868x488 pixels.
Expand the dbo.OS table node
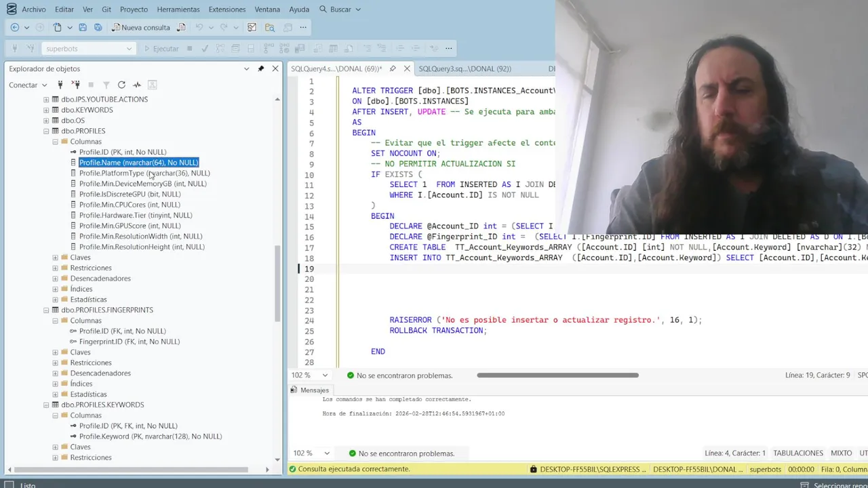[46, 121]
